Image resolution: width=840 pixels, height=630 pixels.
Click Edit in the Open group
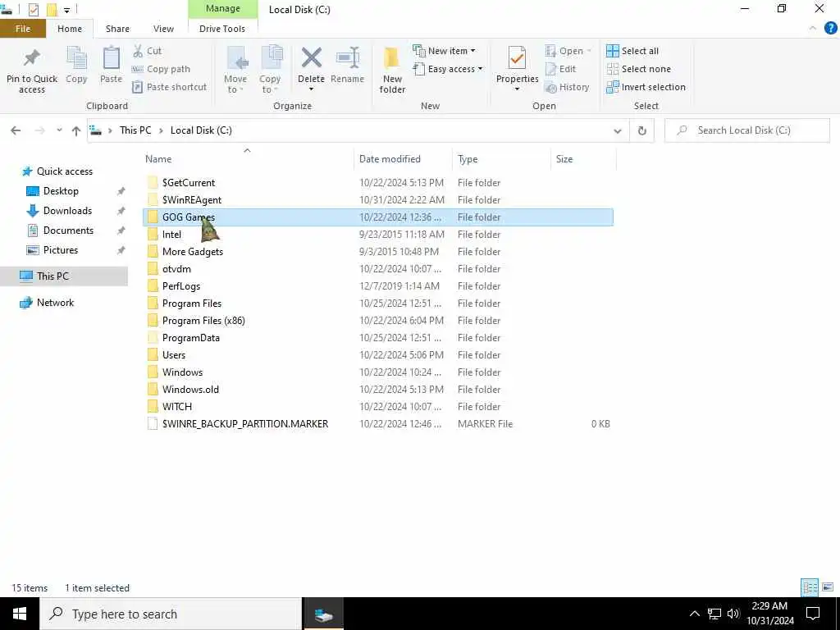coord(560,69)
